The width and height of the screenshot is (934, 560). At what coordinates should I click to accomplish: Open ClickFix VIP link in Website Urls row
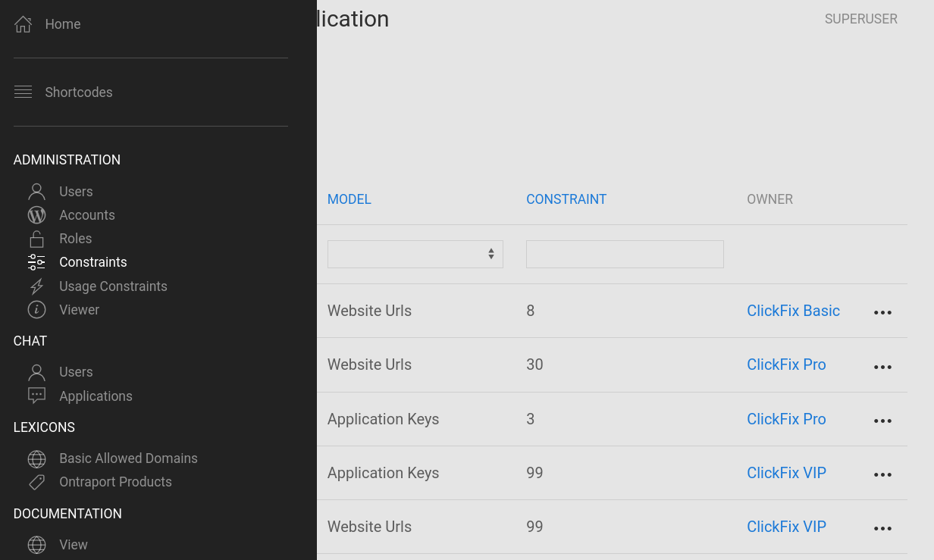786,527
